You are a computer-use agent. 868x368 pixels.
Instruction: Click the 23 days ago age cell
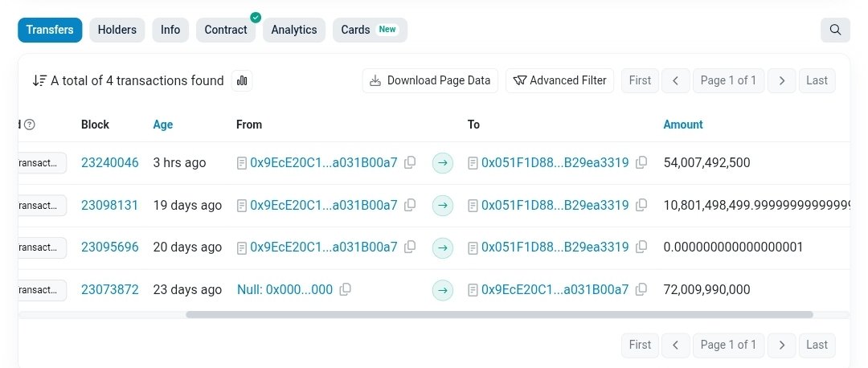coord(187,289)
